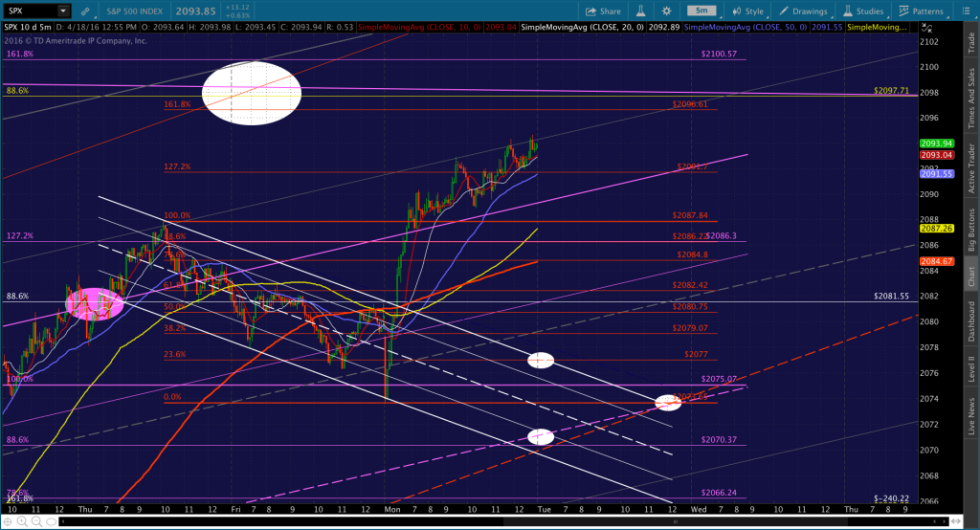Image resolution: width=980 pixels, height=530 pixels.
Task: Click the truncated yellow SimpleMoving... study label
Action: [x=878, y=28]
